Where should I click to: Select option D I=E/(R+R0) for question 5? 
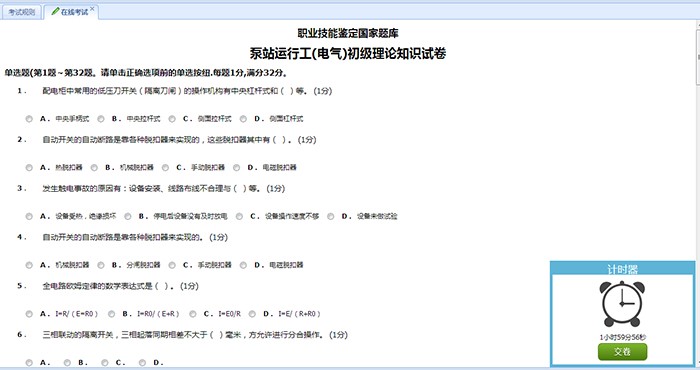252,314
